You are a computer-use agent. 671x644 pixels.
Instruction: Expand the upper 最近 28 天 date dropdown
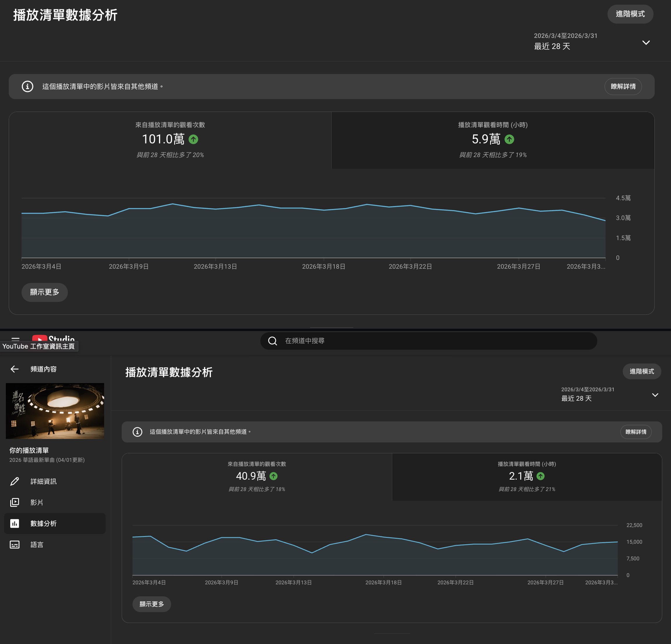(x=646, y=43)
